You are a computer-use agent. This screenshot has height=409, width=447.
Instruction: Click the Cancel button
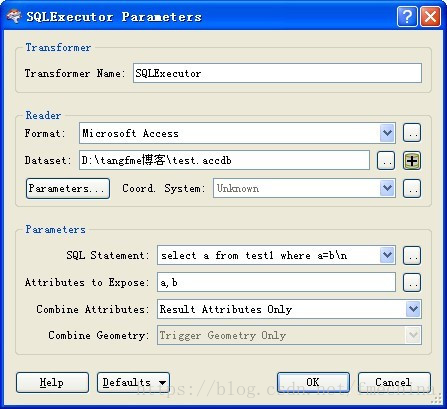point(394,382)
